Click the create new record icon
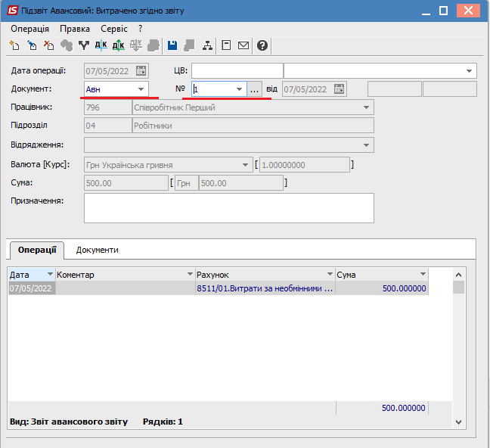This screenshot has height=448, width=490. pos(14,45)
